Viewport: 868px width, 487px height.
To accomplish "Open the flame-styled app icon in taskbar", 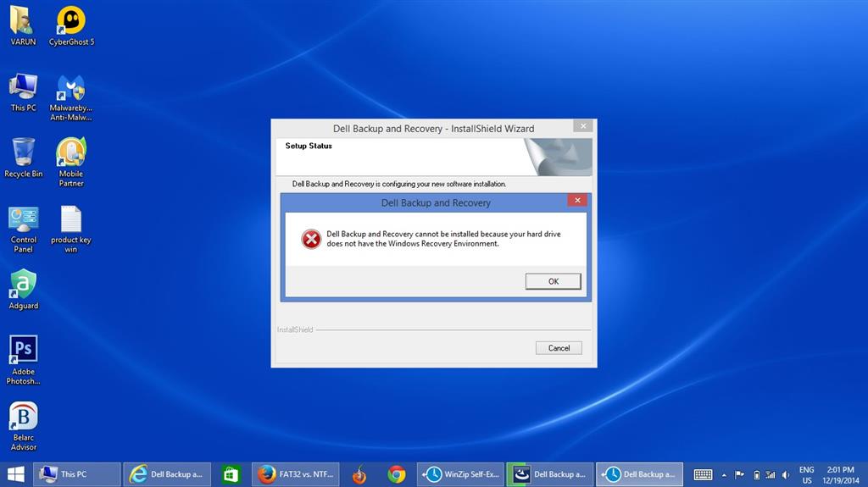I will (x=359, y=474).
